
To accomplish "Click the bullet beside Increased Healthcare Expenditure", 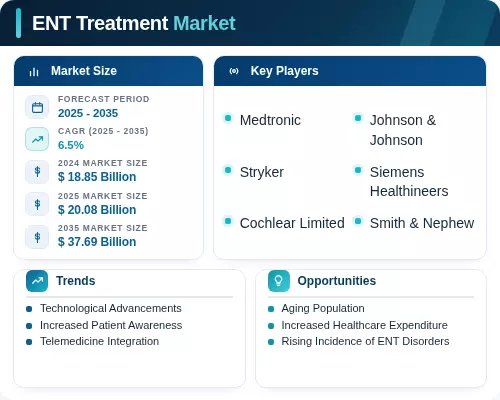I will (x=271, y=326).
